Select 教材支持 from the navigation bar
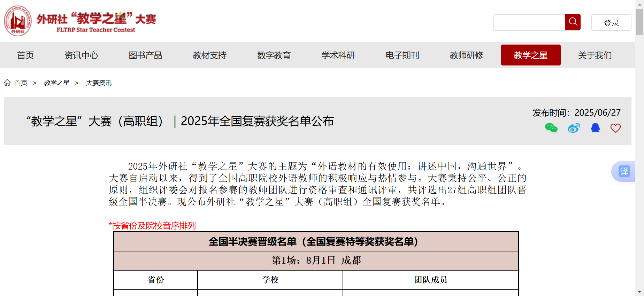The image size is (644, 296). point(209,55)
